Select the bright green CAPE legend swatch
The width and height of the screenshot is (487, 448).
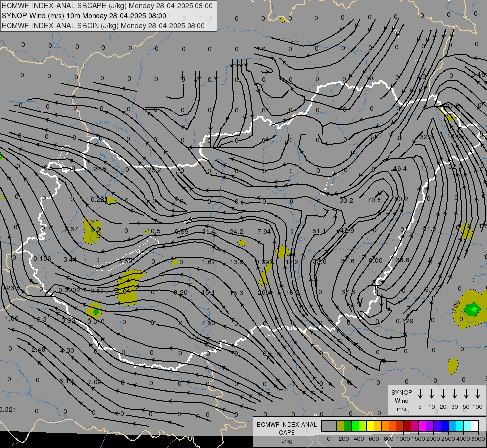pyautogui.click(x=355, y=426)
